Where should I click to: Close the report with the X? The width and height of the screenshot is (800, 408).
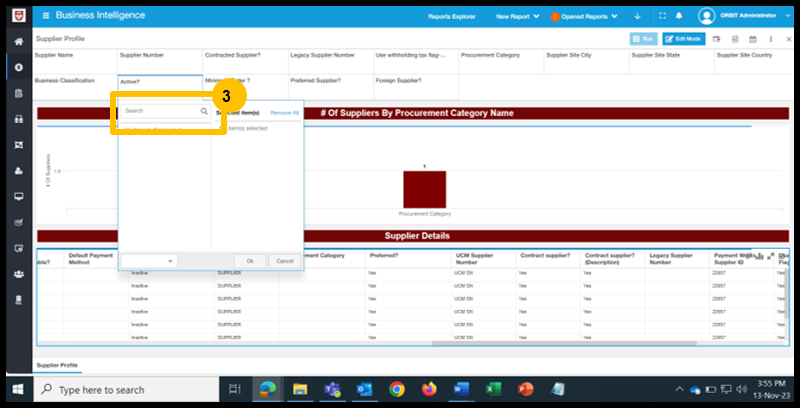pyautogui.click(x=789, y=39)
